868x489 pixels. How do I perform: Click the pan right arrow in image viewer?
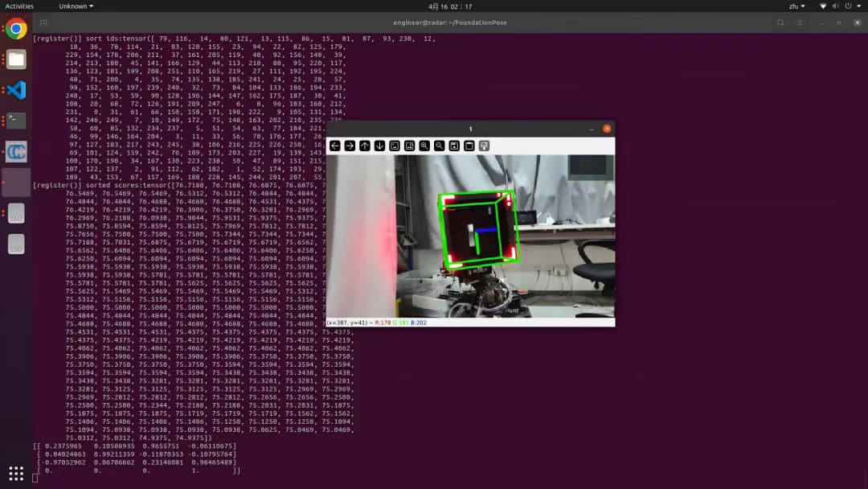(350, 146)
